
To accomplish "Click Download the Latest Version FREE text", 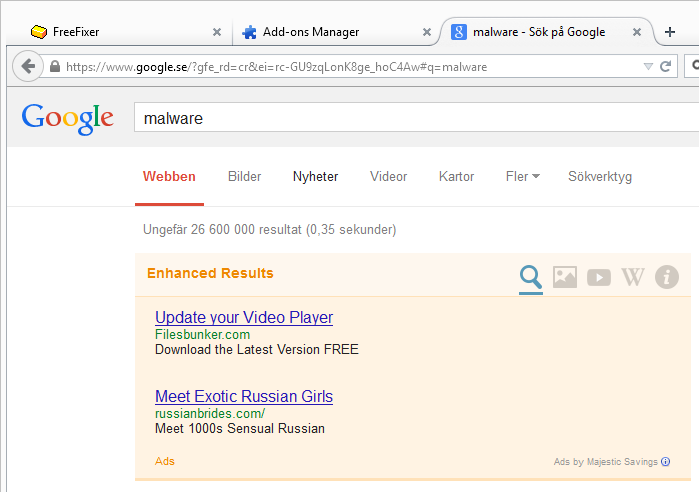I will (256, 349).
